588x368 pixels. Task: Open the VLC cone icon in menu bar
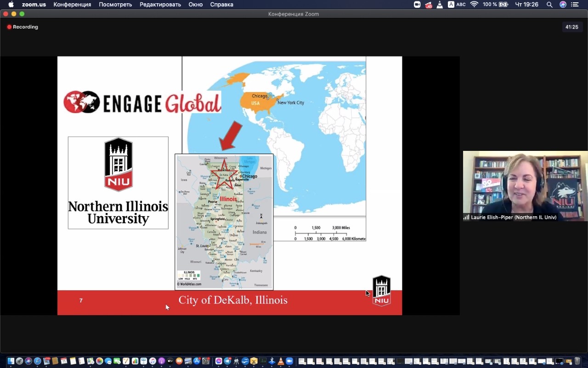pyautogui.click(x=440, y=5)
